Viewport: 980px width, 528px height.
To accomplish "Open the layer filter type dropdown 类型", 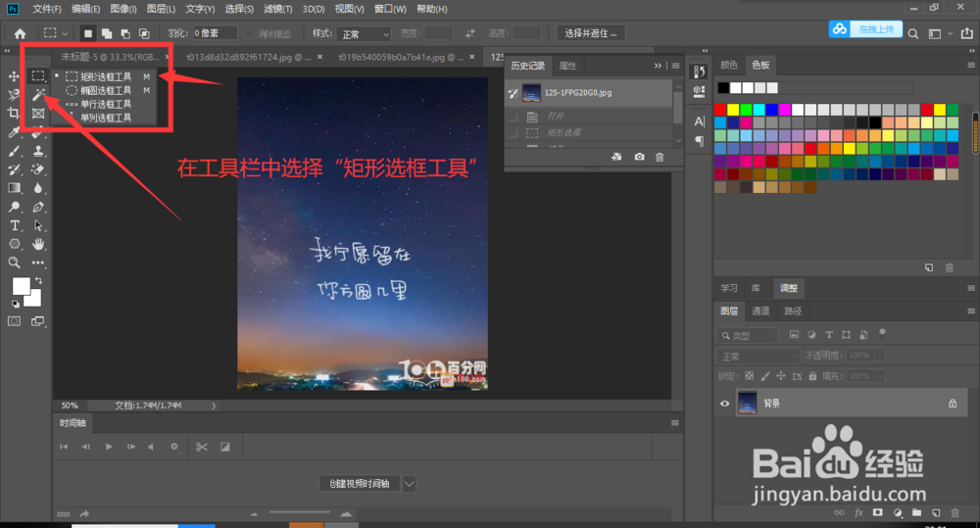I will [747, 336].
